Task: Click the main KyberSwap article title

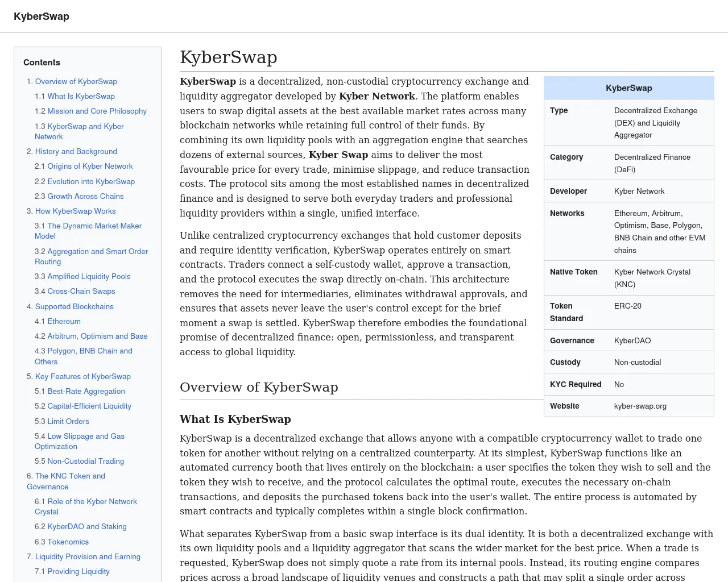Action: click(x=229, y=57)
